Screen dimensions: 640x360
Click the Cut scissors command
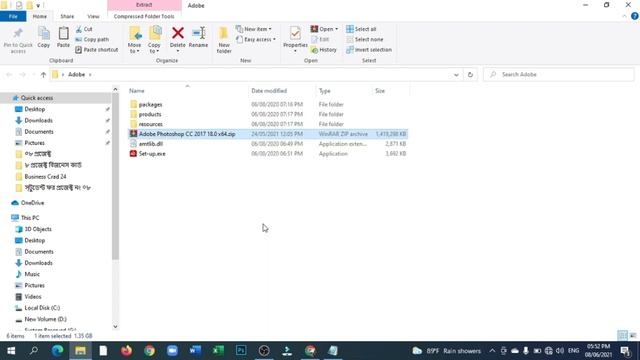tap(84, 29)
